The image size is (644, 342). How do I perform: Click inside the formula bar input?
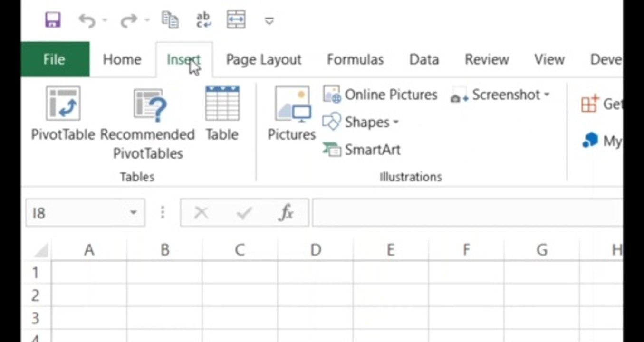point(467,213)
